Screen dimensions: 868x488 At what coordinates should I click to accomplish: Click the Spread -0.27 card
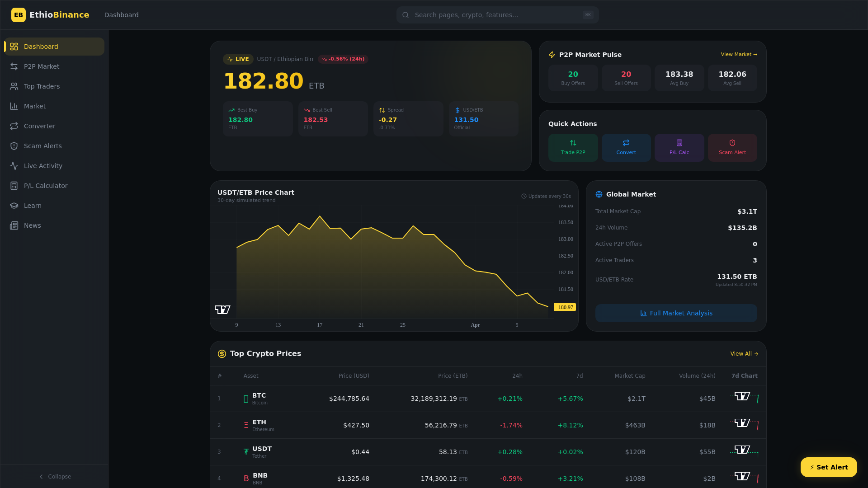(x=408, y=119)
